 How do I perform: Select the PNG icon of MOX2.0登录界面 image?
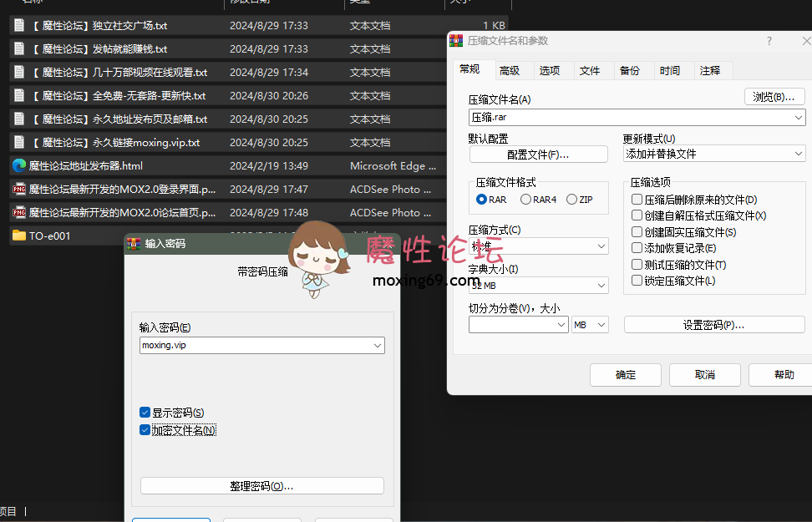[19, 189]
